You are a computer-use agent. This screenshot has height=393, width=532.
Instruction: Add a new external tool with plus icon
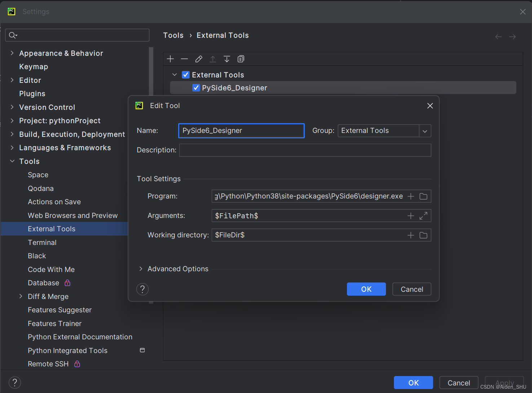pyautogui.click(x=171, y=59)
